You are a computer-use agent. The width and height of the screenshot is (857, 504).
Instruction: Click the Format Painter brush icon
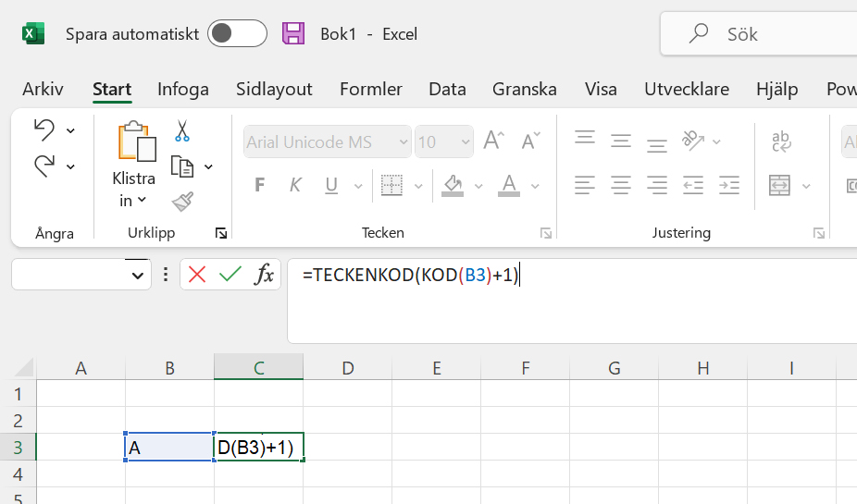(x=182, y=202)
